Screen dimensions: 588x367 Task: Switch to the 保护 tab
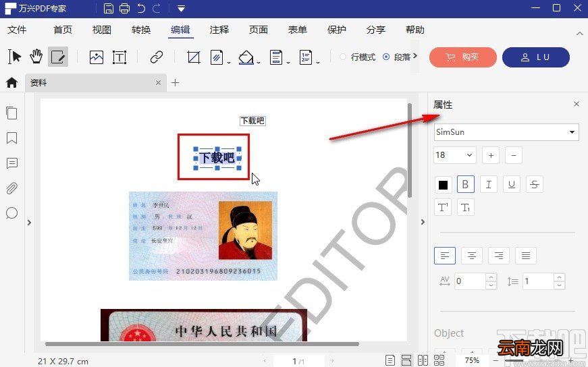click(x=336, y=30)
